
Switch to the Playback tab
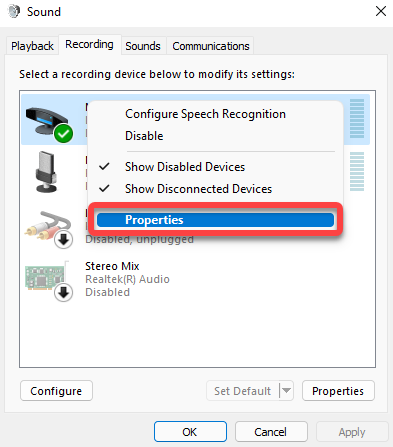point(32,46)
